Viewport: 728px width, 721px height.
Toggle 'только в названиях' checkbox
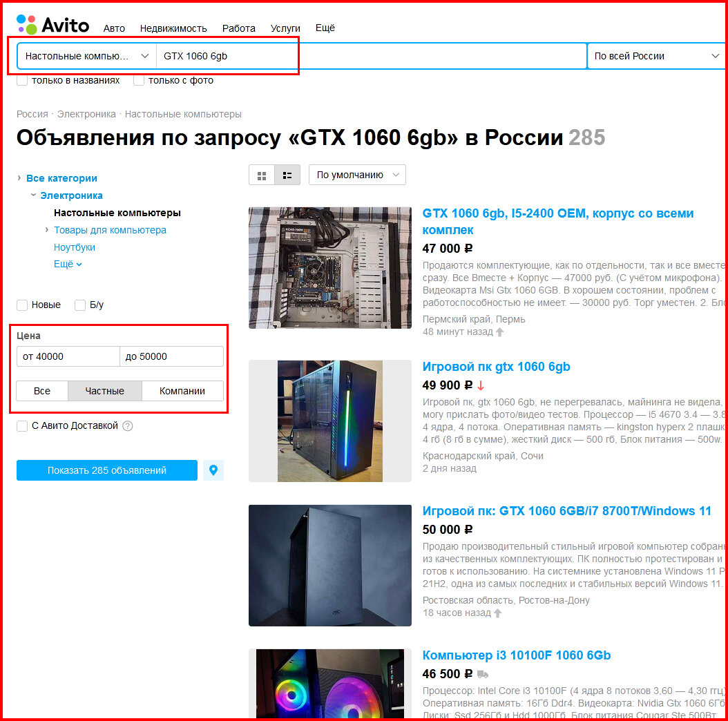[22, 80]
